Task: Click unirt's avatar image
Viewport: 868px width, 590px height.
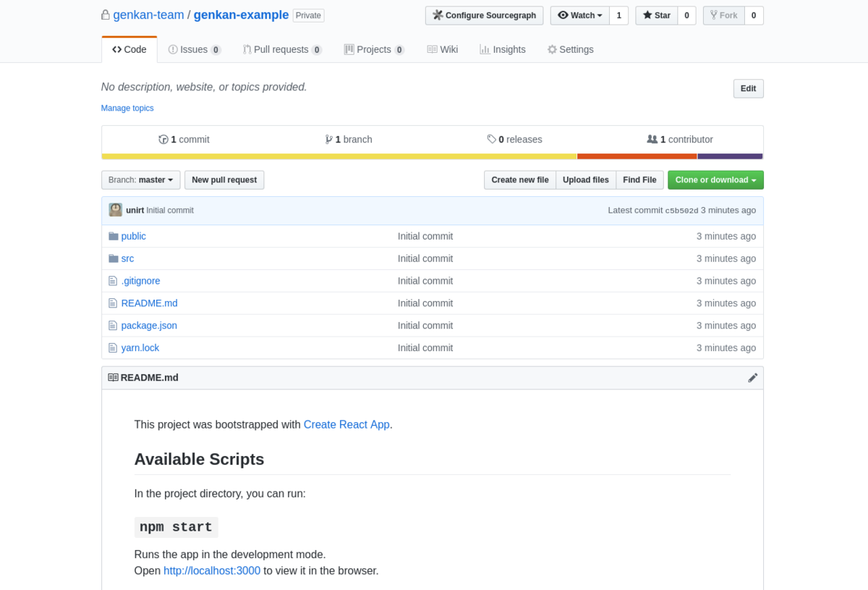Action: [x=116, y=210]
